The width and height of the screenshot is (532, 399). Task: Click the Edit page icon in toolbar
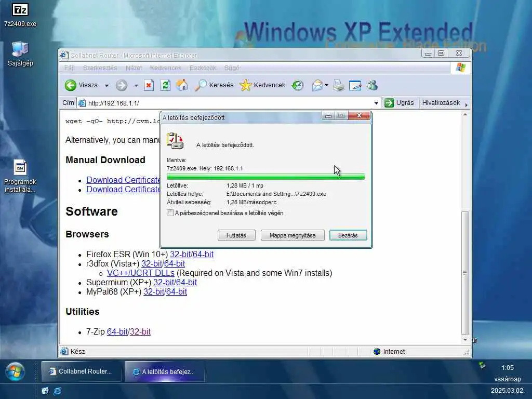tap(355, 85)
